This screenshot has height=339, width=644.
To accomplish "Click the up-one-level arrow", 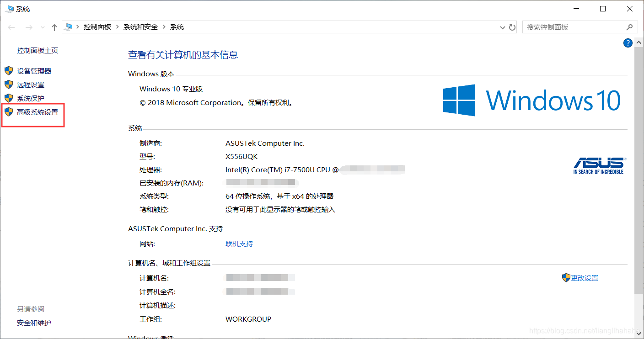I will pos(54,27).
